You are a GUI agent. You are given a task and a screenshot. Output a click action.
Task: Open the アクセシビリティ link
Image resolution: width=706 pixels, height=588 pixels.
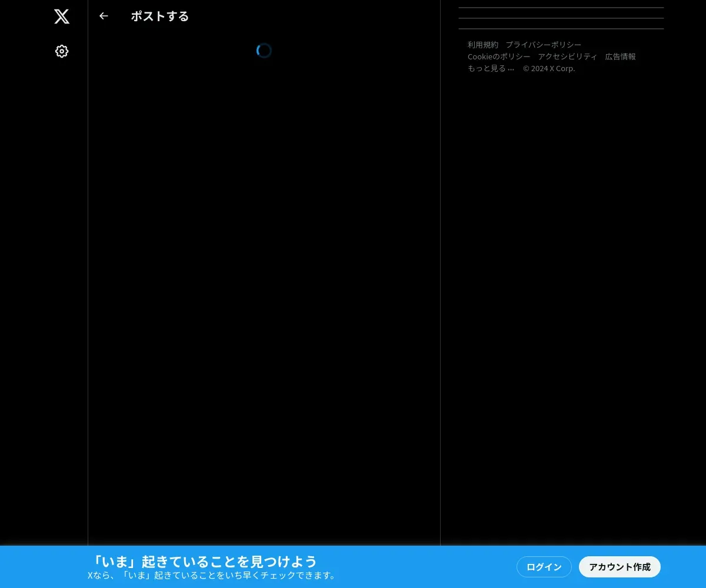[x=568, y=56]
